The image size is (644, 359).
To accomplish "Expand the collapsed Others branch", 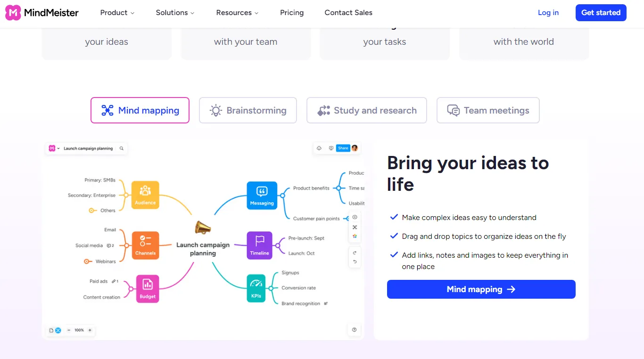I will 92,211.
